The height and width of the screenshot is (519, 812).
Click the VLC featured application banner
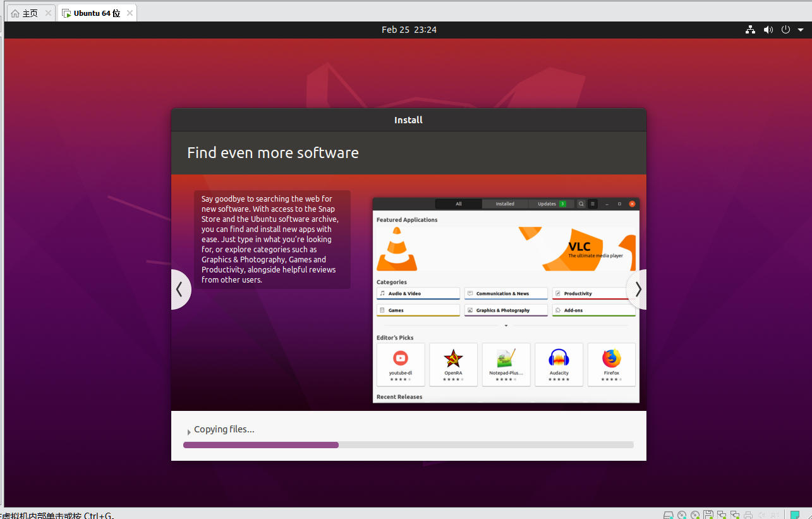[506, 248]
